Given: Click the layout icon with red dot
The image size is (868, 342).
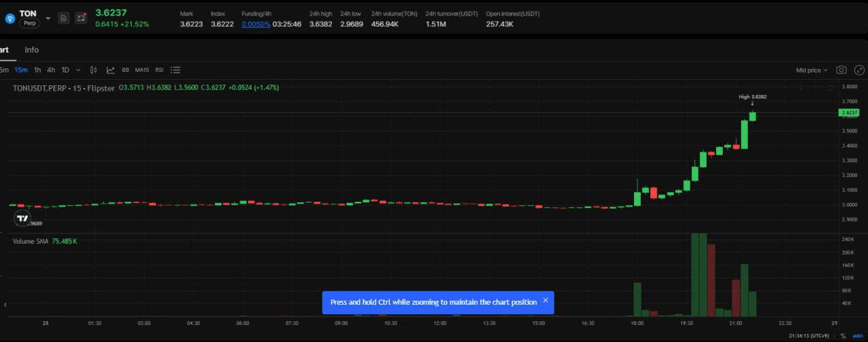Looking at the screenshot, I should pyautogui.click(x=81, y=18).
